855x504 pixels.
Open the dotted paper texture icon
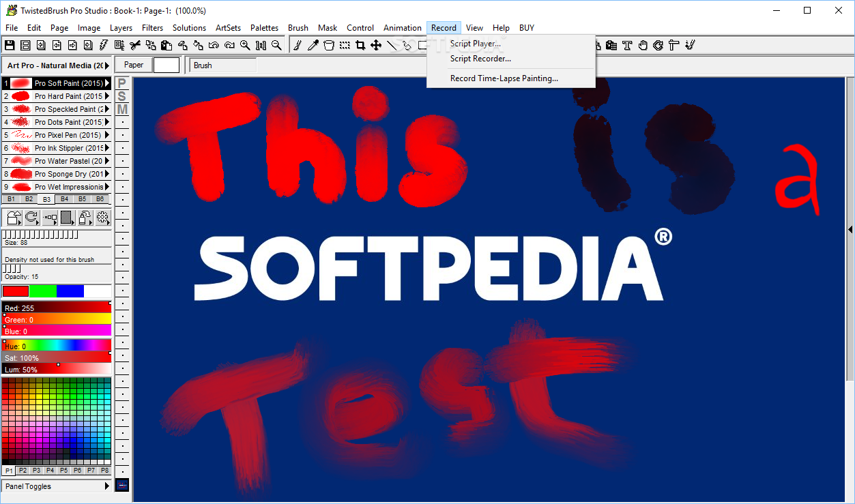(67, 218)
